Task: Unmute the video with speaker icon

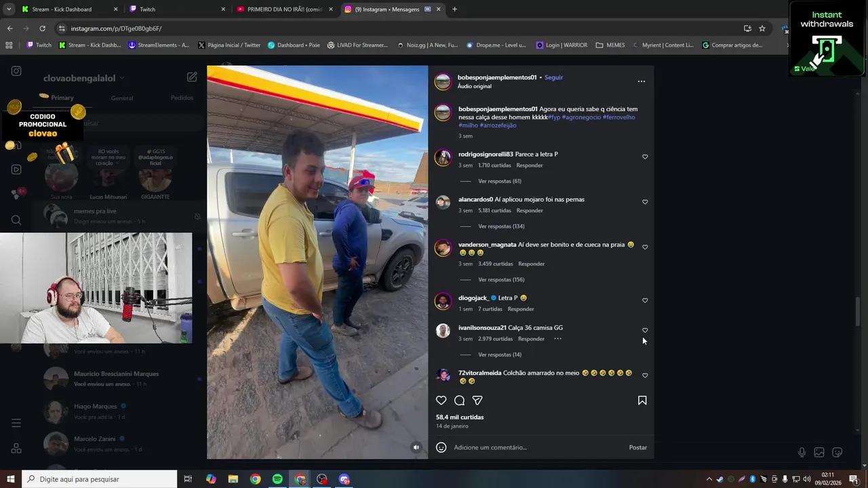Action: click(416, 447)
